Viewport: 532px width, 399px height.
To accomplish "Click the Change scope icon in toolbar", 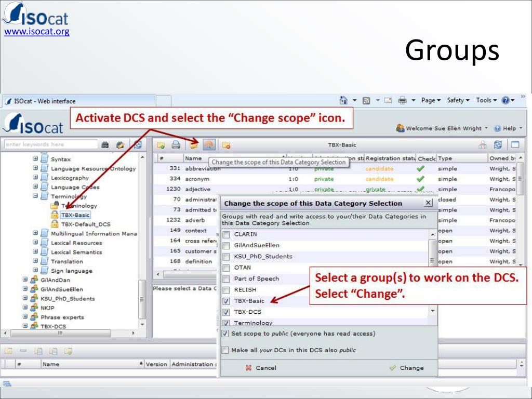I will click(x=209, y=145).
